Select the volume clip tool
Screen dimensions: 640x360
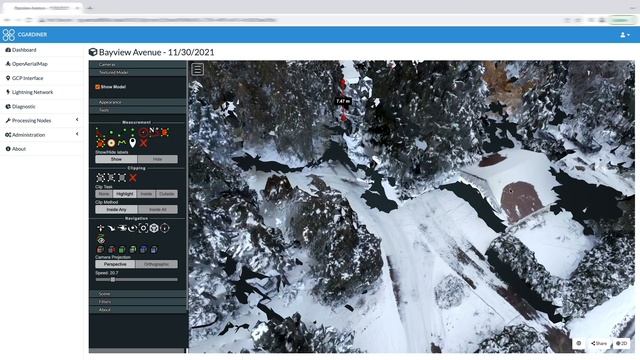tap(100, 178)
